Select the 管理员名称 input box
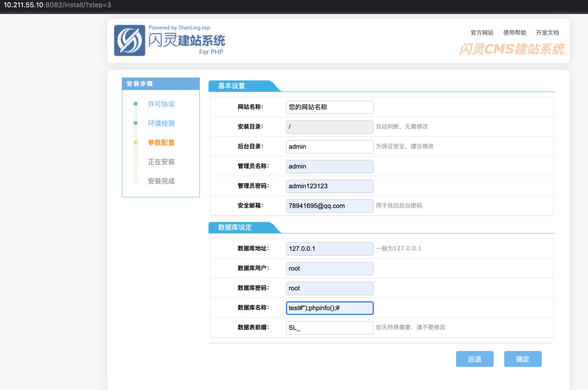This screenshot has width=588, height=390. coord(330,166)
